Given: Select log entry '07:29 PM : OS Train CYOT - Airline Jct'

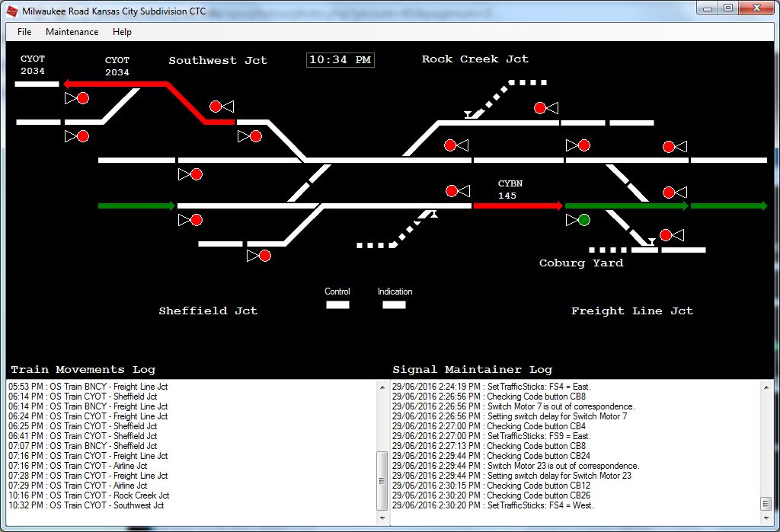Looking at the screenshot, I should 78,486.
